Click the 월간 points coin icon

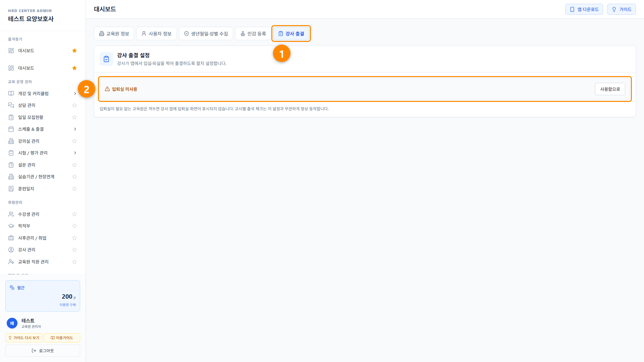tap(12, 288)
